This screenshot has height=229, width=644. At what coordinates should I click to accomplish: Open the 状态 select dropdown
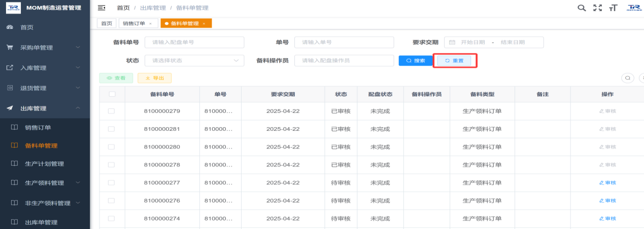194,60
